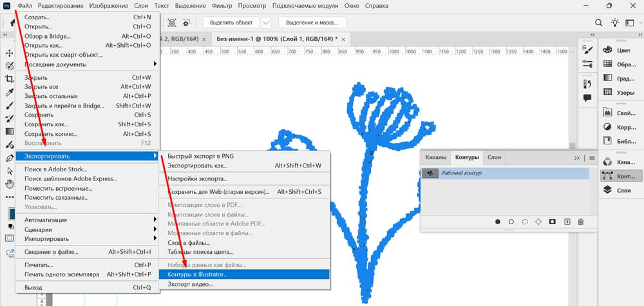Screen dimensions: 644x306
Task: Click the Выделить объект button
Action: (x=231, y=23)
